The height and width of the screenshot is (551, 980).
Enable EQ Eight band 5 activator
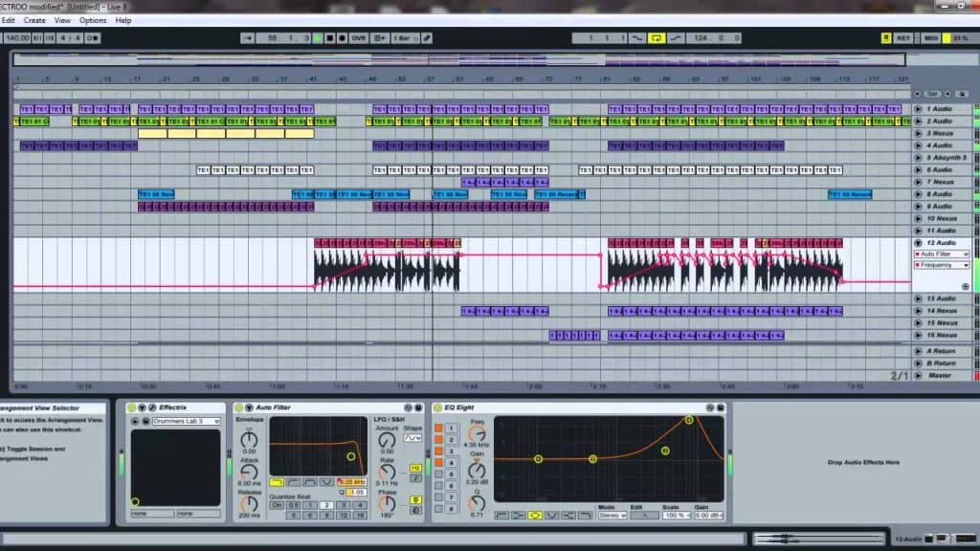tap(438, 474)
